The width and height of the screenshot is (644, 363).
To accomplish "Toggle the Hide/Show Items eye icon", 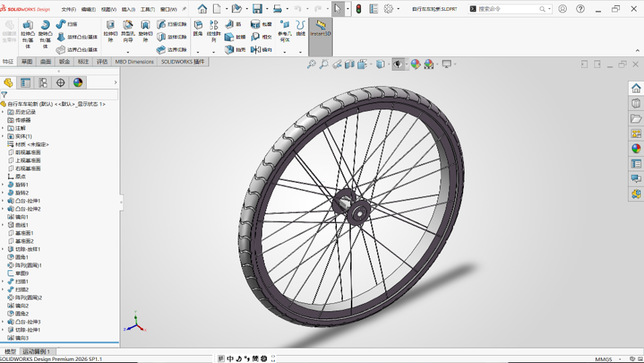I will pos(397,64).
